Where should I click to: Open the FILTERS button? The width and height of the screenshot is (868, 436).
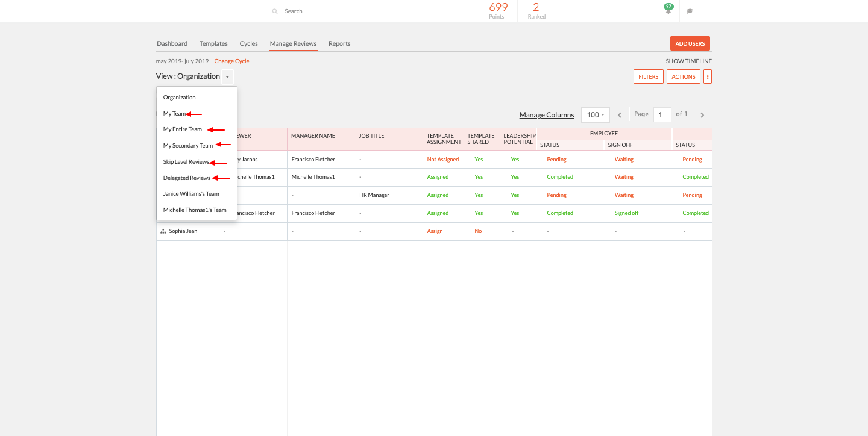(649, 76)
